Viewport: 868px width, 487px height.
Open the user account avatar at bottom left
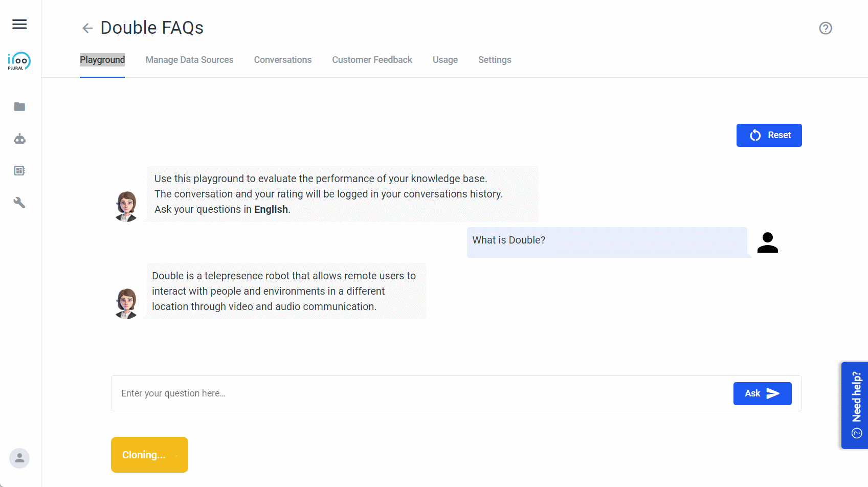click(x=19, y=458)
